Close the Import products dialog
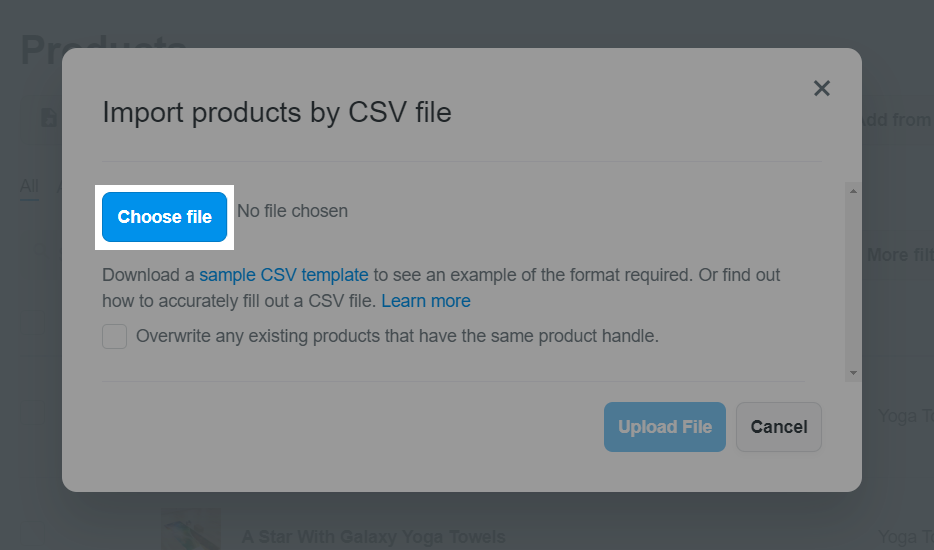 (822, 88)
